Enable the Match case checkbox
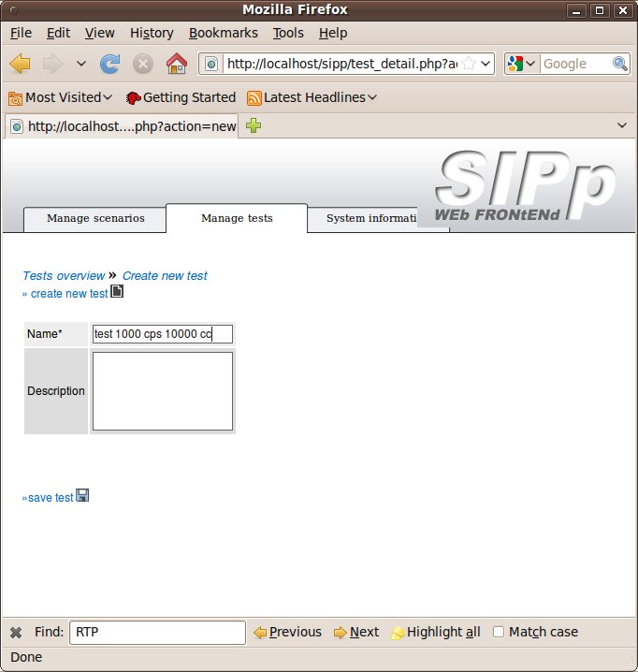Screen dimensions: 638x672 click(499, 632)
